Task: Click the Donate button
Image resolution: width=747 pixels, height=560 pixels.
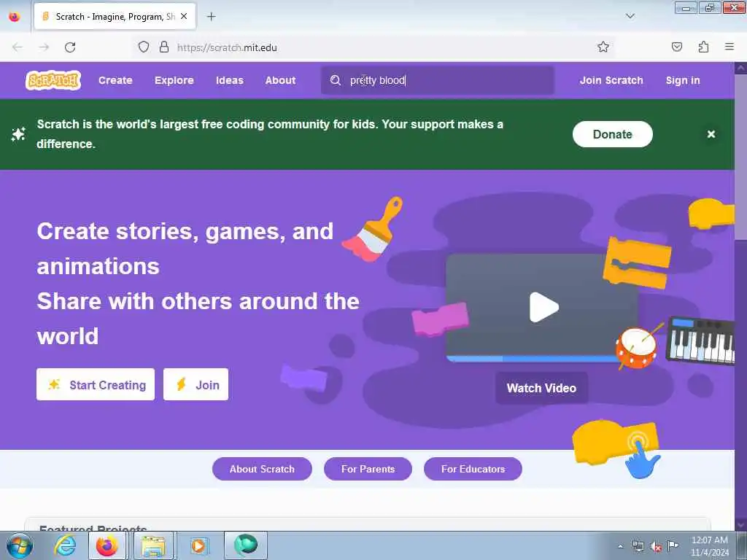Action: [612, 134]
